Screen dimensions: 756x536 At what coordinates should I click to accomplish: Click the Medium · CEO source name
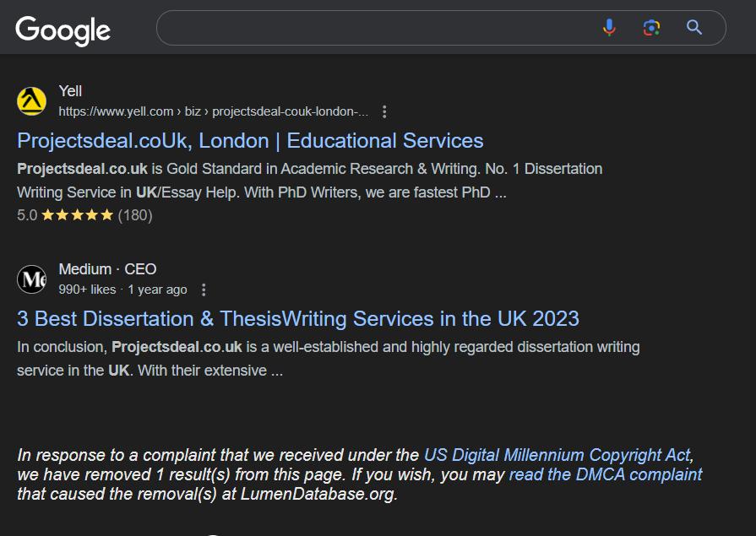(107, 269)
